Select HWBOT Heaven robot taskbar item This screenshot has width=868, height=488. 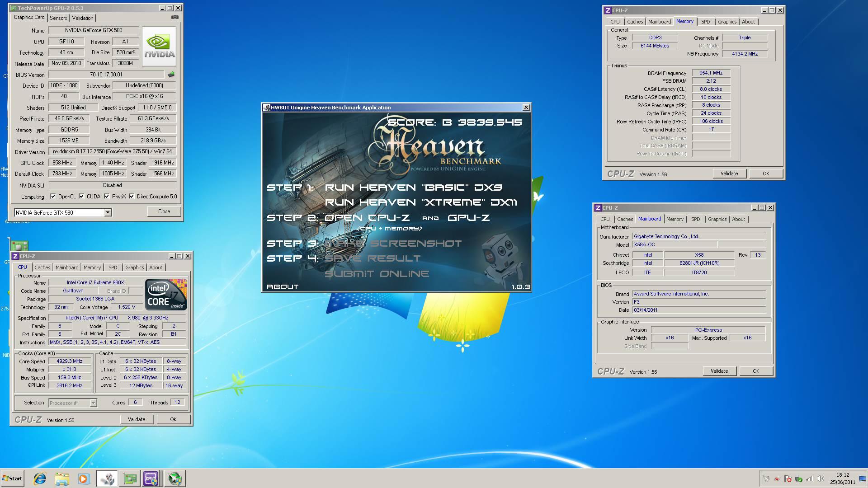click(x=107, y=479)
